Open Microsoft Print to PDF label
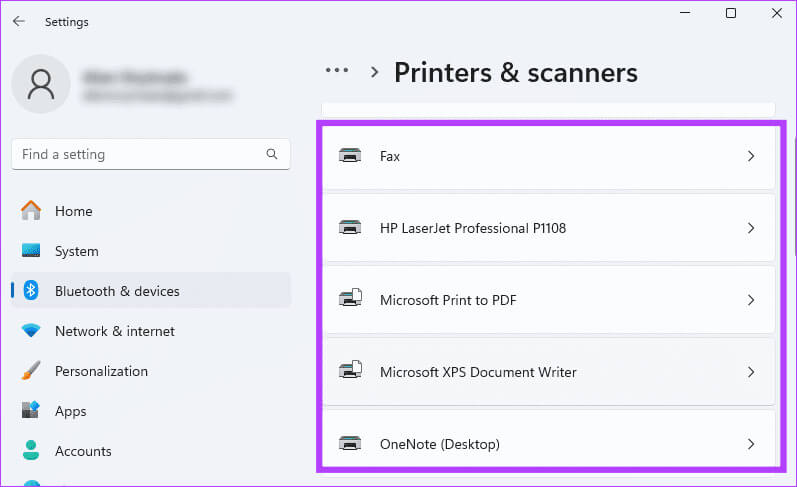This screenshot has height=487, width=797. pyautogui.click(x=448, y=300)
